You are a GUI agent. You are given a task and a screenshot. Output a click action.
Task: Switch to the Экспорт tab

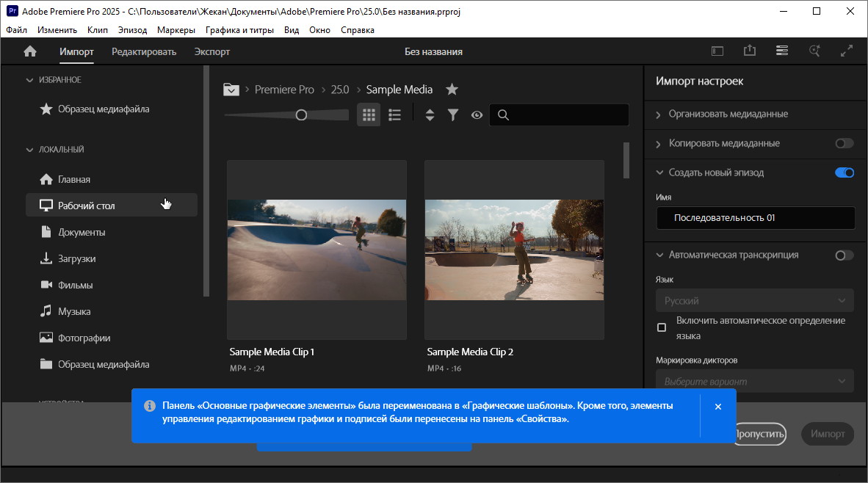click(x=212, y=52)
